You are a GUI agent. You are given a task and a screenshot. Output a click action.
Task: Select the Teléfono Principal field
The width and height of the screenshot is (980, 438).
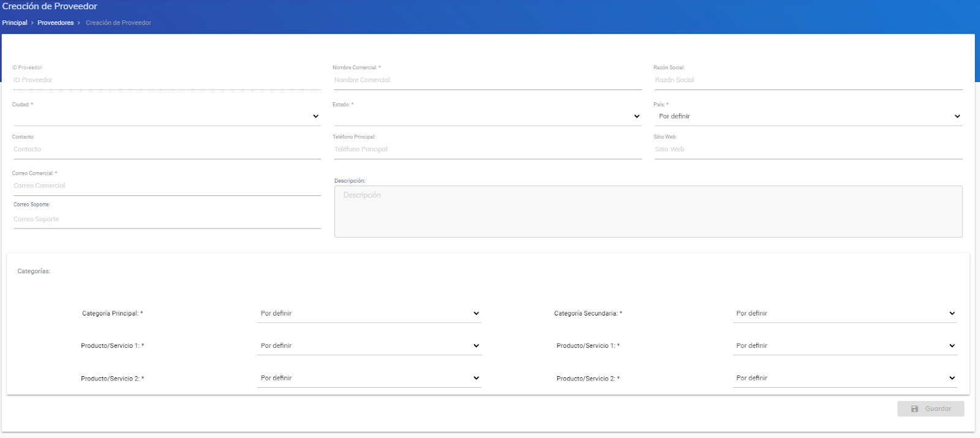click(x=487, y=149)
